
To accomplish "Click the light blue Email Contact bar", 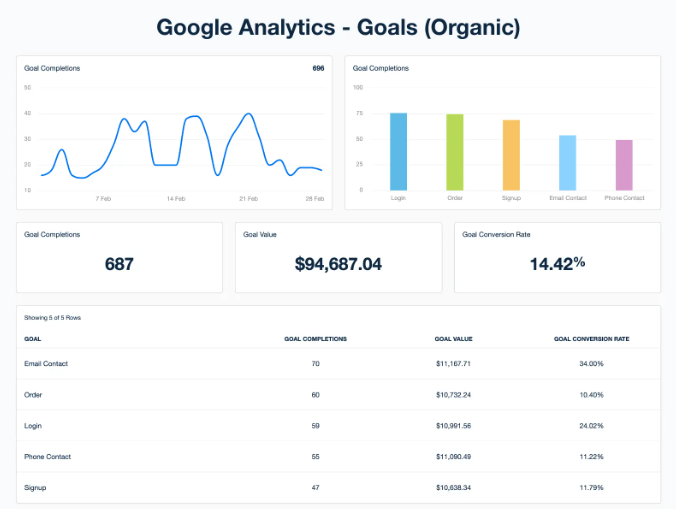I will click(568, 163).
